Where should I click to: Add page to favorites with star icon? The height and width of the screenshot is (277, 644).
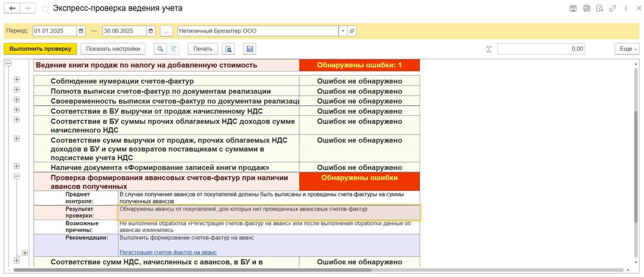click(45, 8)
